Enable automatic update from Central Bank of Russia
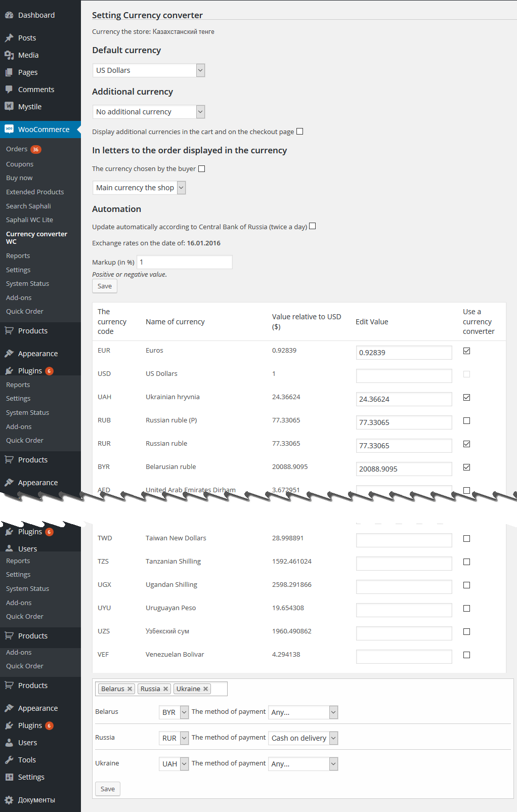Image resolution: width=517 pixels, height=812 pixels. pyautogui.click(x=313, y=226)
